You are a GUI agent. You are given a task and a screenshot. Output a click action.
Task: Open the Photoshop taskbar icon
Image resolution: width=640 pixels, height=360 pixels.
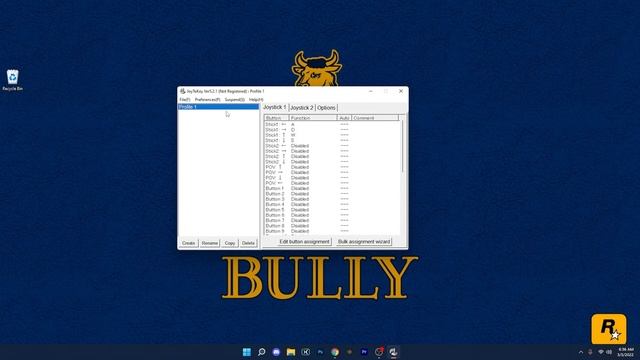coord(320,352)
